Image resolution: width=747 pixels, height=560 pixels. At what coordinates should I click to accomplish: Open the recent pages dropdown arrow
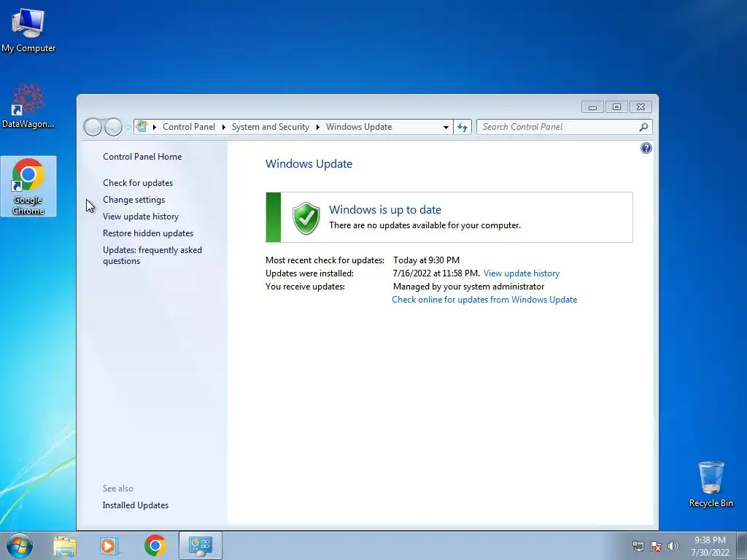(128, 128)
